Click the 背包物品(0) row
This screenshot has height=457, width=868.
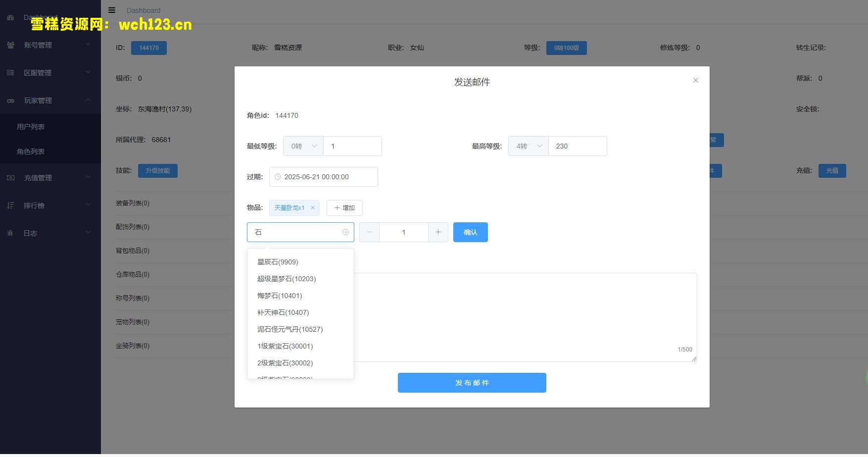(x=133, y=251)
